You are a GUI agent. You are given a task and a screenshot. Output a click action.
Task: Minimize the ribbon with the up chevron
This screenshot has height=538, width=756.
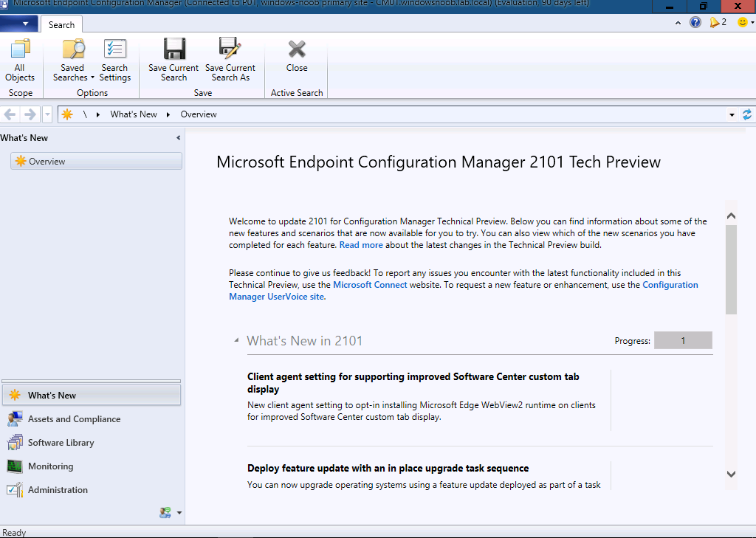678,23
